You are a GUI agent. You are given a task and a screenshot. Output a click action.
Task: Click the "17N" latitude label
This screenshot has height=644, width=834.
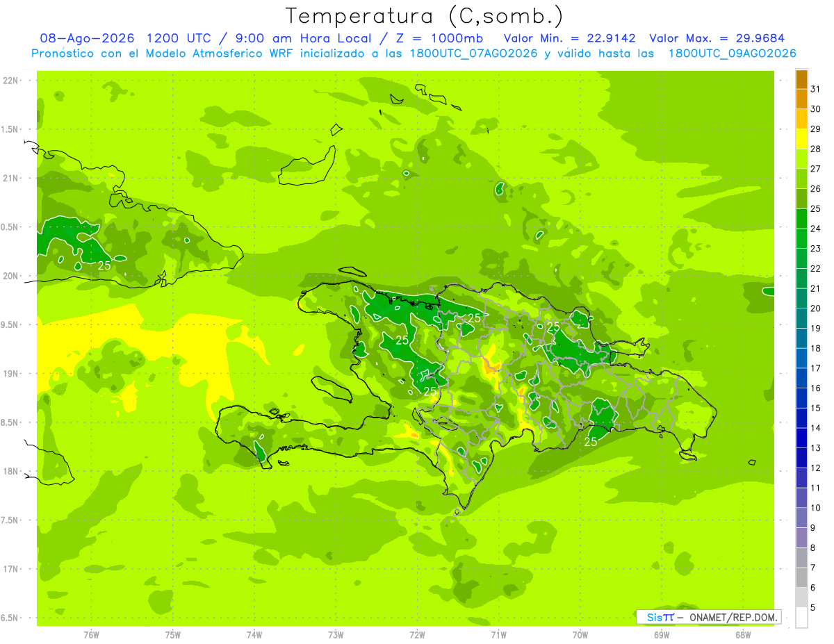click(10, 569)
